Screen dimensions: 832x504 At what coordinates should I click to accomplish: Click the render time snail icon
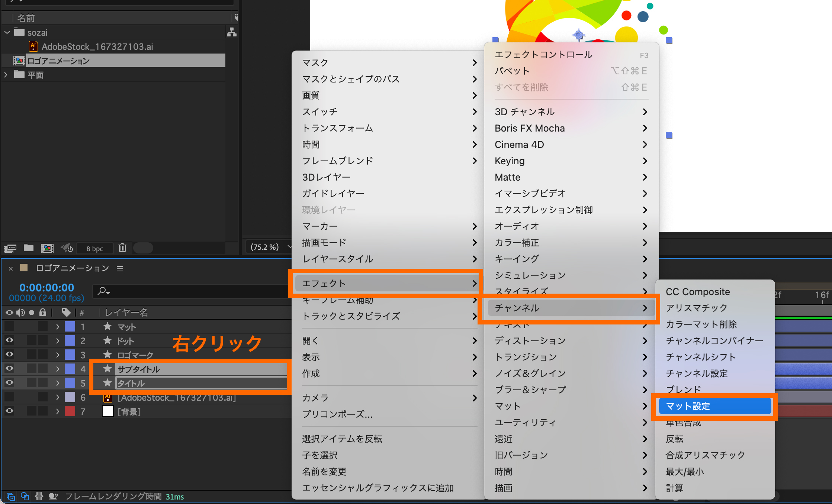[x=53, y=496]
